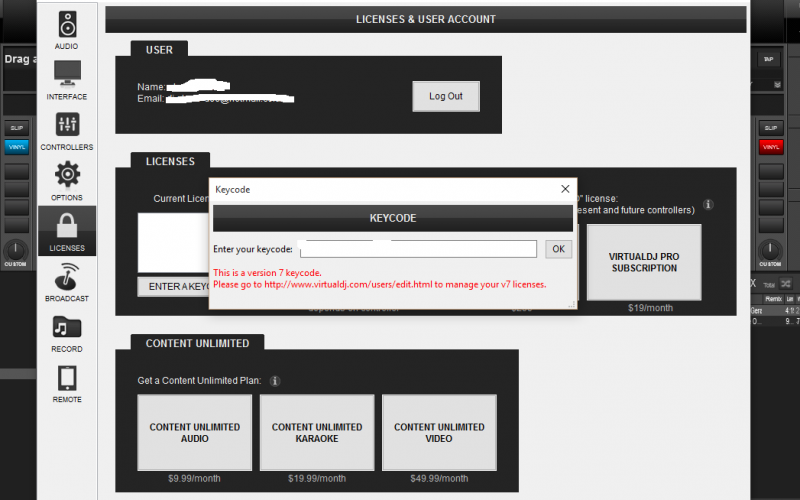
Task: Click the Enter a Keycode button
Action: (x=173, y=287)
